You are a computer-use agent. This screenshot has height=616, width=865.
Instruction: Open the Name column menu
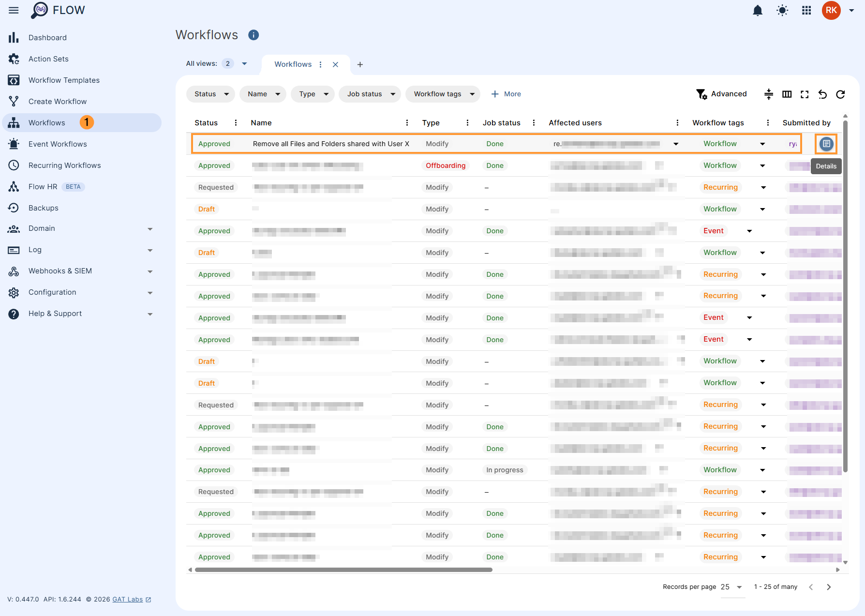[407, 123]
